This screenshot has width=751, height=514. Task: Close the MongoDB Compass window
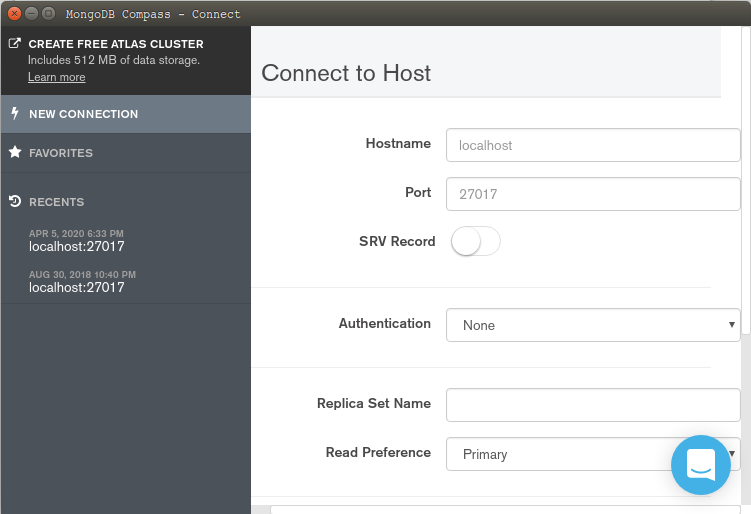[x=14, y=13]
